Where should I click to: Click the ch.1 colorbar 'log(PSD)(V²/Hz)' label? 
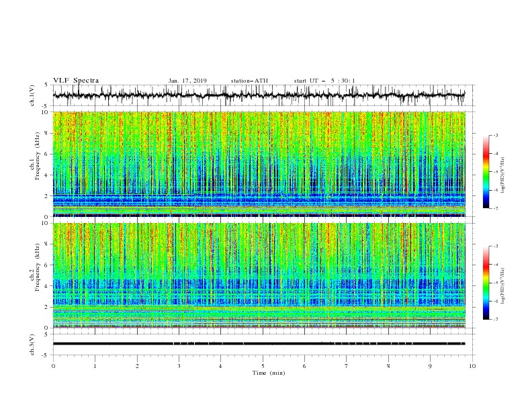(503, 175)
